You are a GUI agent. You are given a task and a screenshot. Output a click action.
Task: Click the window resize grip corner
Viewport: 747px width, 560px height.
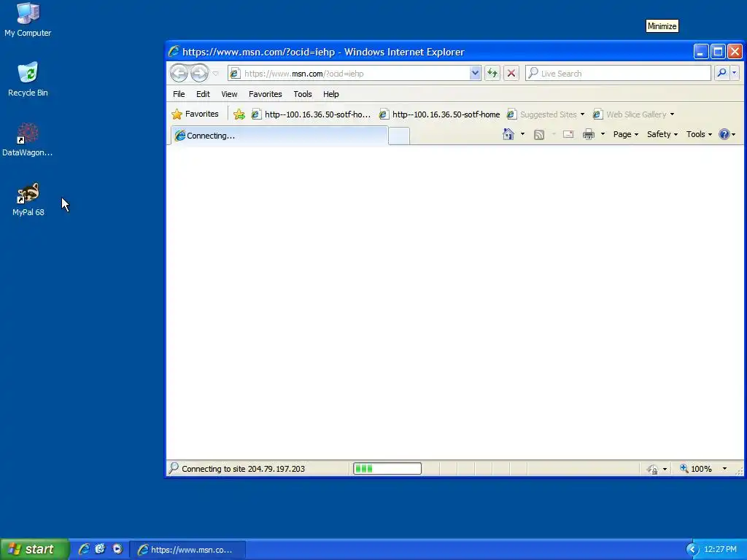click(740, 471)
